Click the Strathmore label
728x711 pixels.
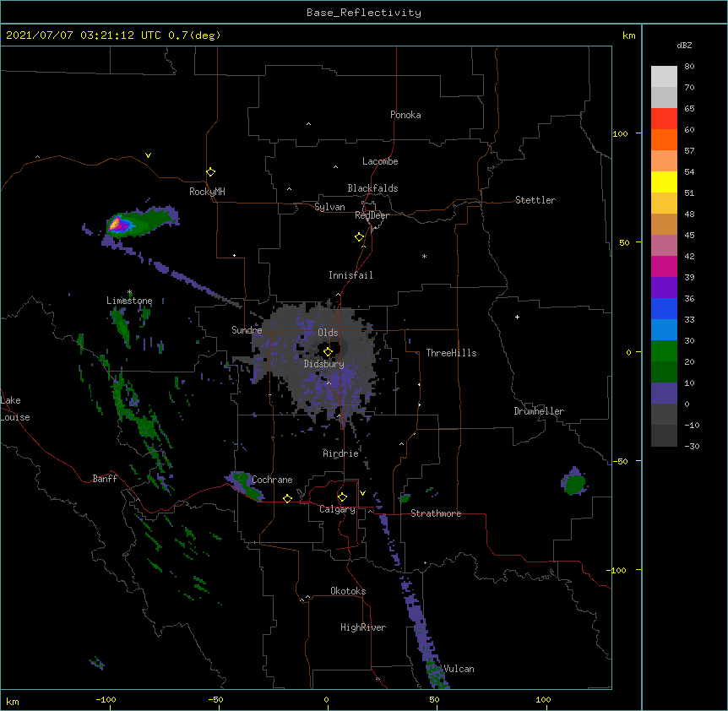point(436,513)
